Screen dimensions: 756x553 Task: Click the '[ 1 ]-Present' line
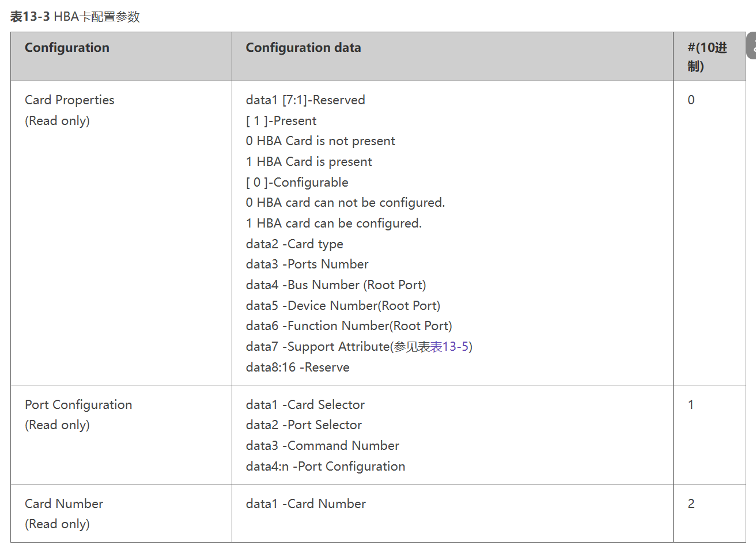coord(281,121)
